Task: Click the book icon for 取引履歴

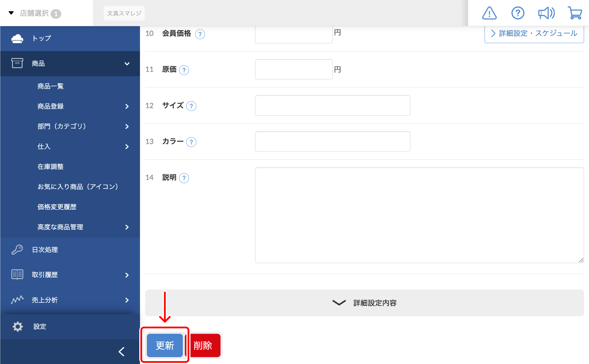Action: click(x=17, y=275)
